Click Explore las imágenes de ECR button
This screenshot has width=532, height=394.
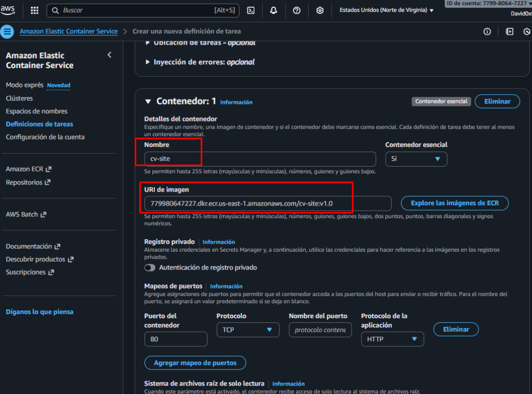pyautogui.click(x=454, y=203)
